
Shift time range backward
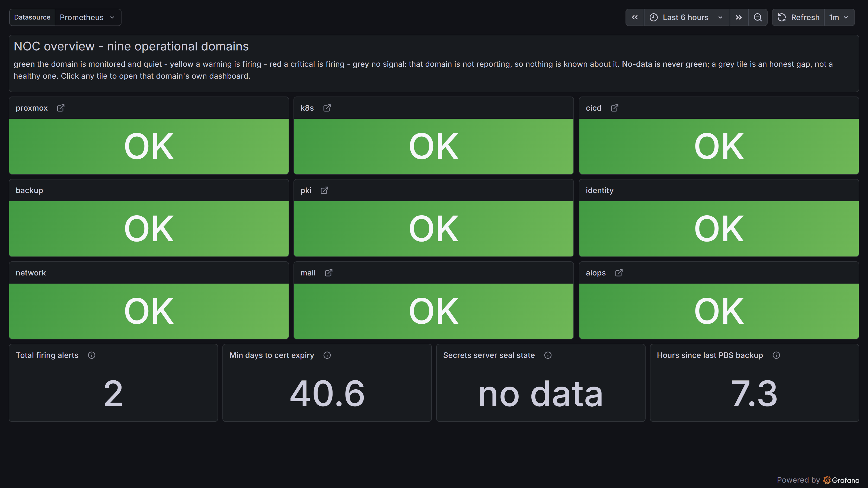click(635, 18)
